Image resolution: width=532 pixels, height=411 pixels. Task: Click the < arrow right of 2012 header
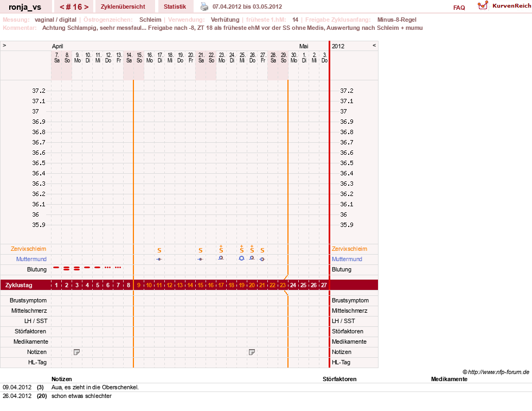pos(374,45)
